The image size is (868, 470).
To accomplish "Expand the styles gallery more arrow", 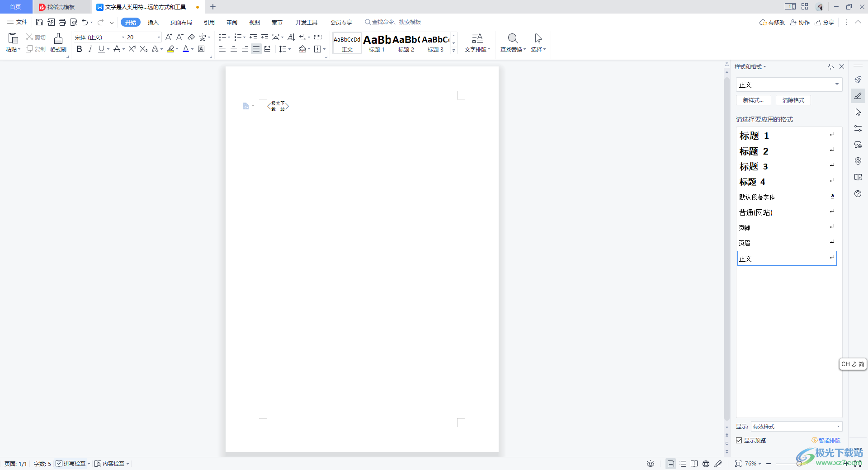I will coord(453,50).
